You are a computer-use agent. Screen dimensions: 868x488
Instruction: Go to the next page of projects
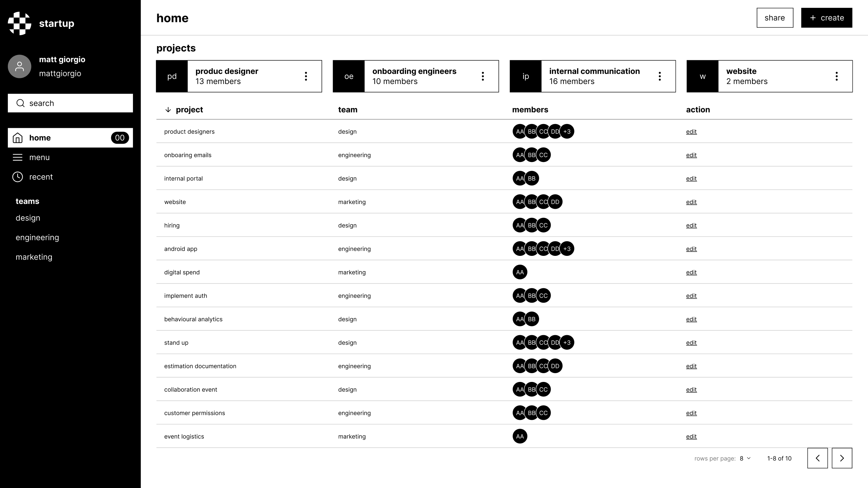coord(842,458)
